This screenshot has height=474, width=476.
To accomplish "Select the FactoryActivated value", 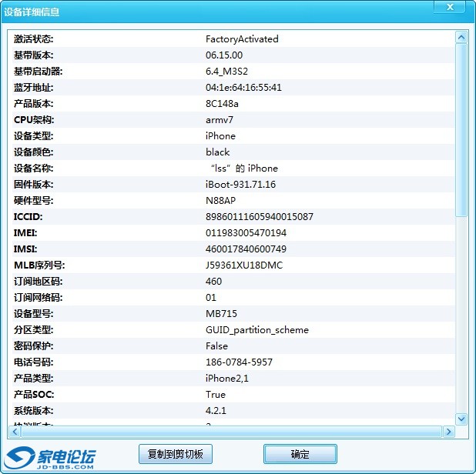I will coord(242,39).
